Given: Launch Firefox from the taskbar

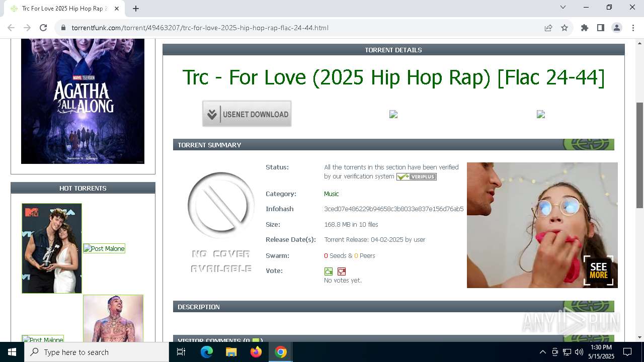Looking at the screenshot, I should tap(256, 352).
